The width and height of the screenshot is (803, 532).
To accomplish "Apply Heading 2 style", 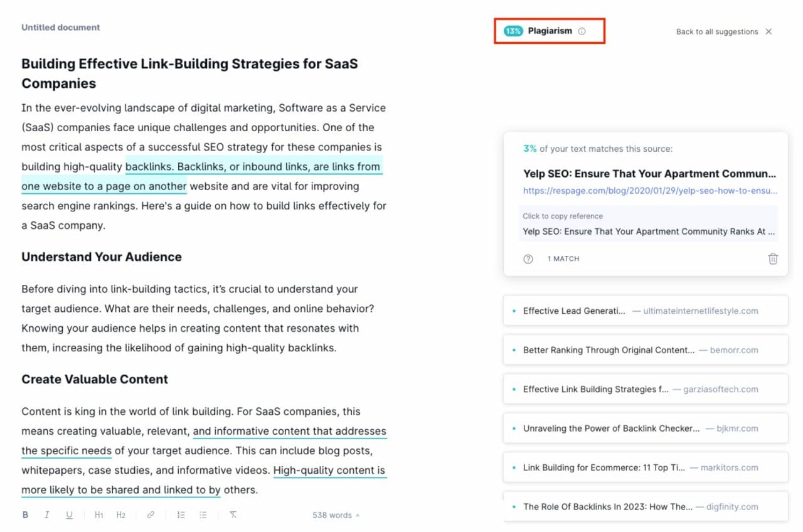I will click(x=120, y=514).
